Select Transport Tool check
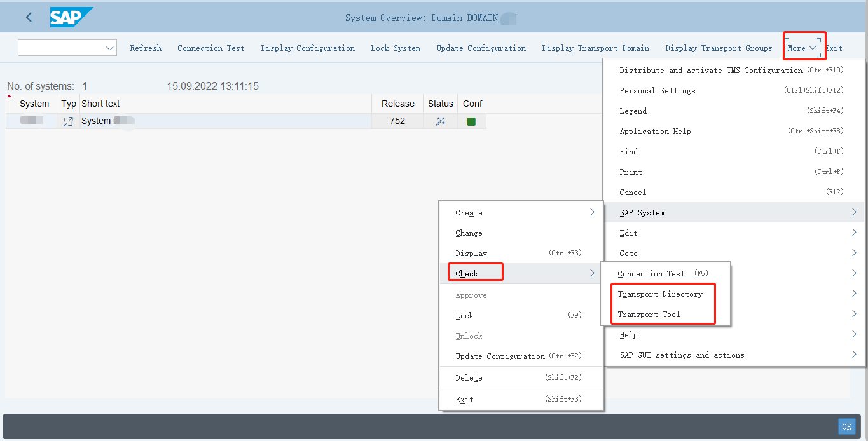Viewport: 868px width, 441px height. tap(649, 315)
